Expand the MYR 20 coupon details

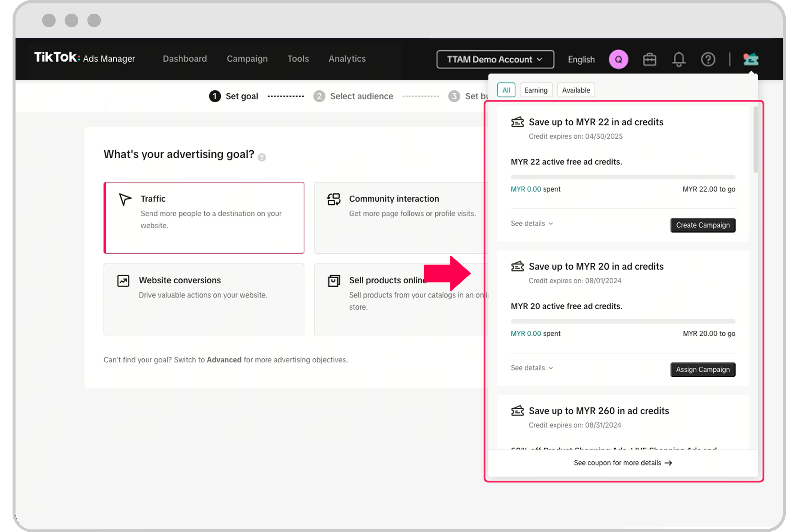coord(531,368)
